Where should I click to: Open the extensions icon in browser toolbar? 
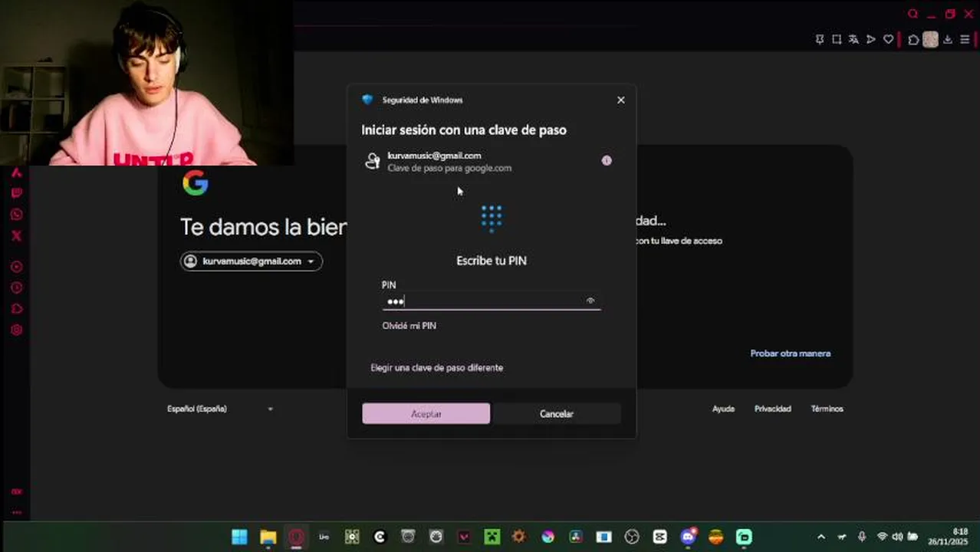point(913,40)
